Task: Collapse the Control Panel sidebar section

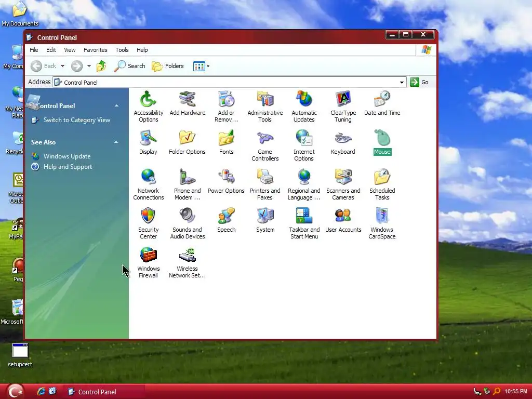Action: tap(116, 106)
